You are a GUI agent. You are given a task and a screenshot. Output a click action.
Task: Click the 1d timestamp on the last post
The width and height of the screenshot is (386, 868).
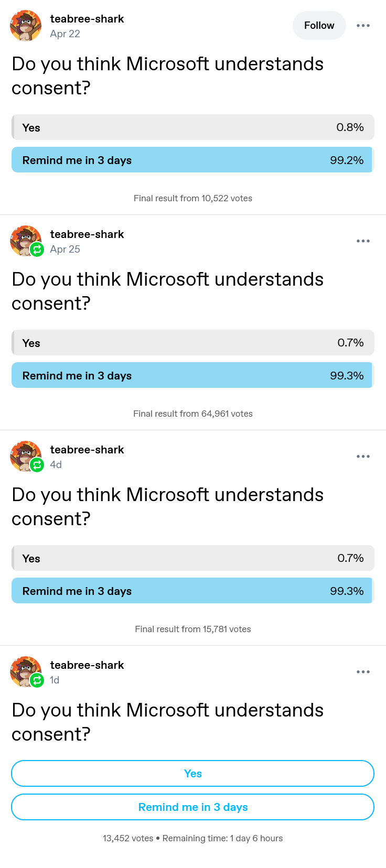(55, 680)
